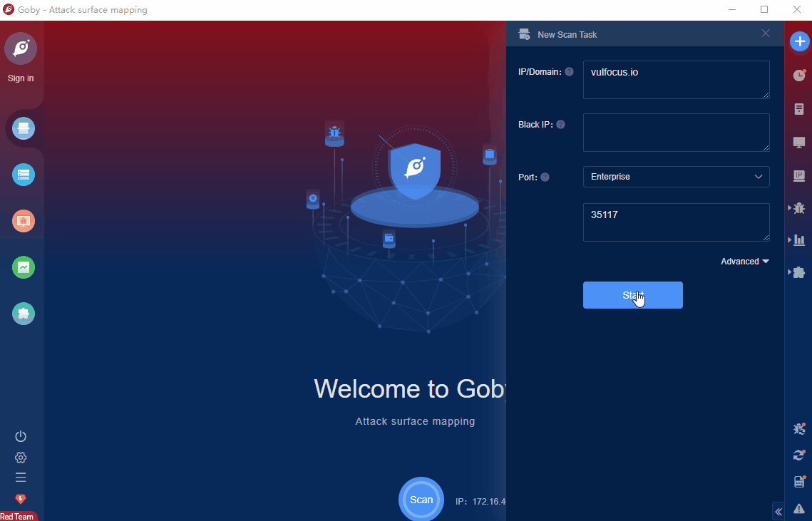This screenshot has width=812, height=521.
Task: Click the Start button
Action: click(x=632, y=295)
